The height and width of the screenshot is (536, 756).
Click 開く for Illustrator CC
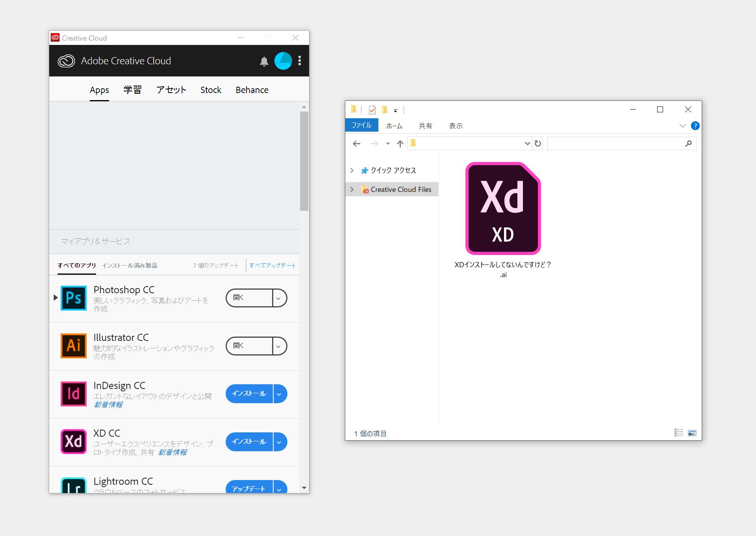coord(249,346)
